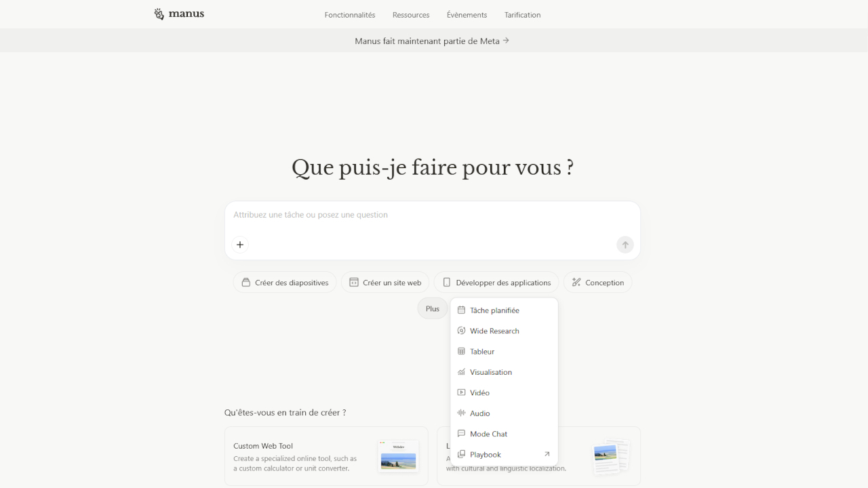Collapse the Plus dropdown button
Viewport: 868px width, 488px height.
pos(433,308)
